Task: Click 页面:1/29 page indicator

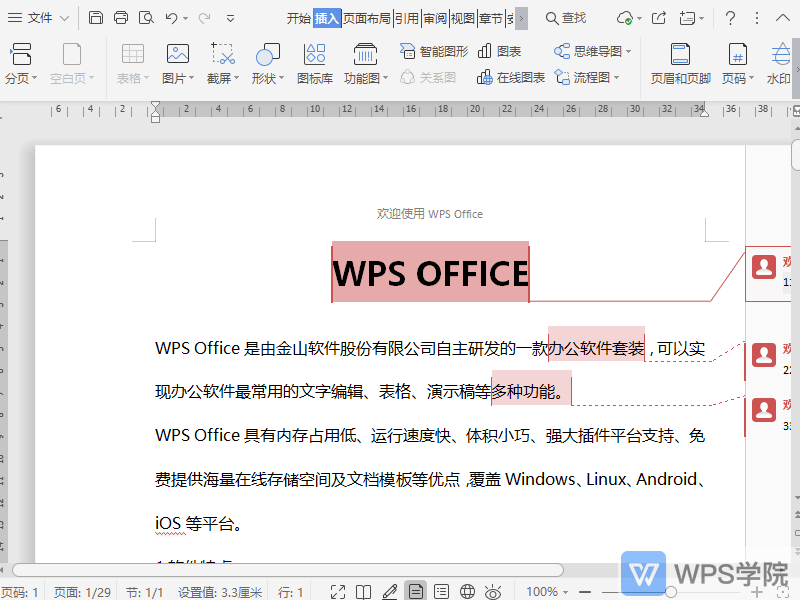Action: coord(83,590)
